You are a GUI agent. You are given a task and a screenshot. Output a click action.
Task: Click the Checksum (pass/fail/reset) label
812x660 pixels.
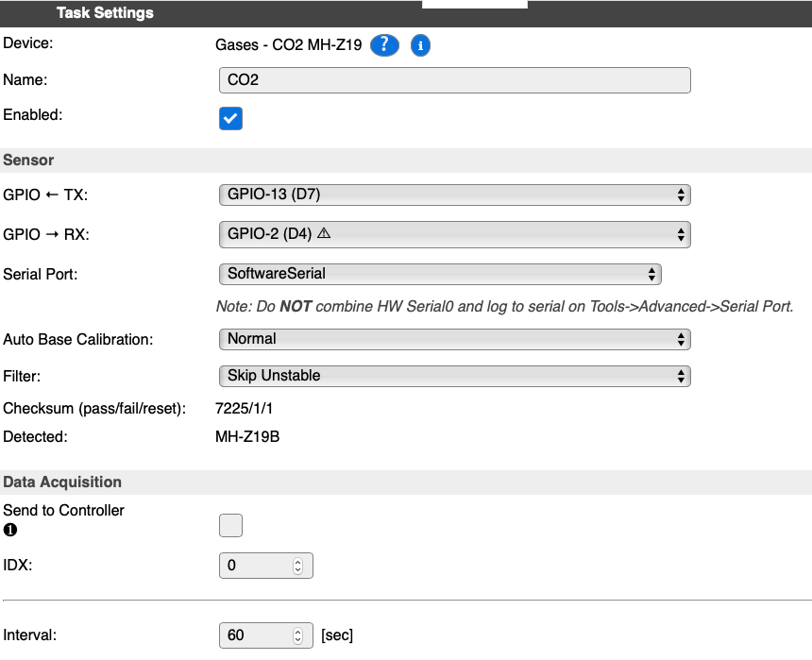94,409
